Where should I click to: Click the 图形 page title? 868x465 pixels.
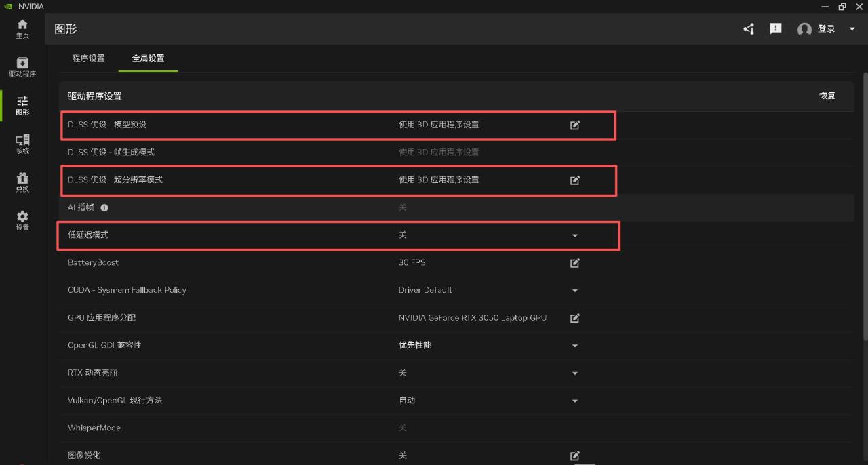point(66,29)
